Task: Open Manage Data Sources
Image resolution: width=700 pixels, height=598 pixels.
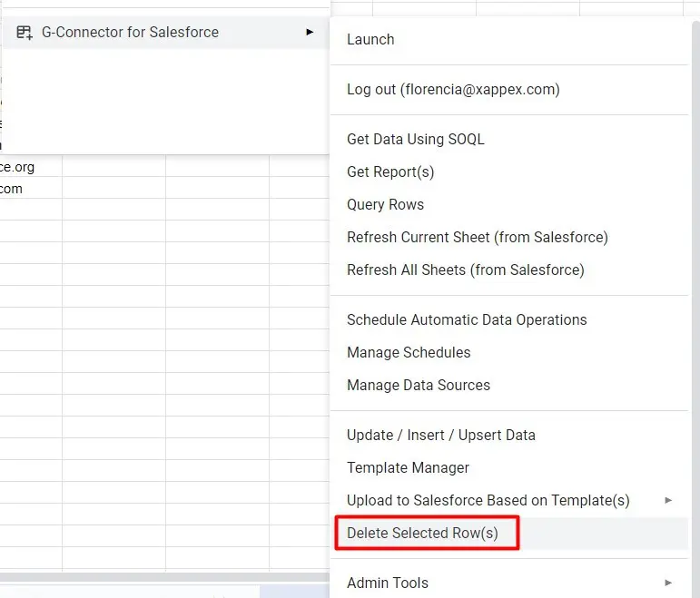Action: [509, 385]
